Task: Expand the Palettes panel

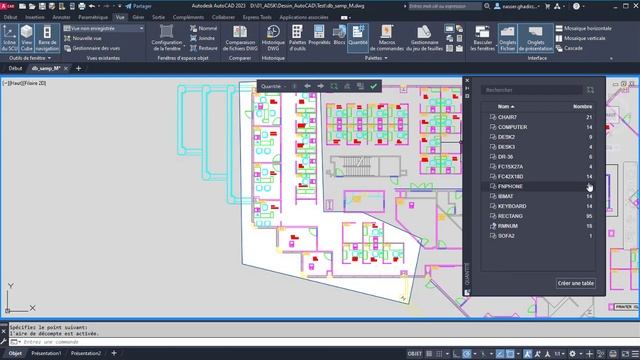Action: pos(376,58)
